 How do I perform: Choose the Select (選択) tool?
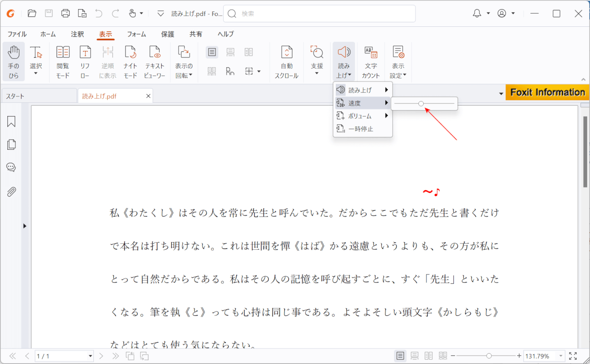[x=36, y=62]
